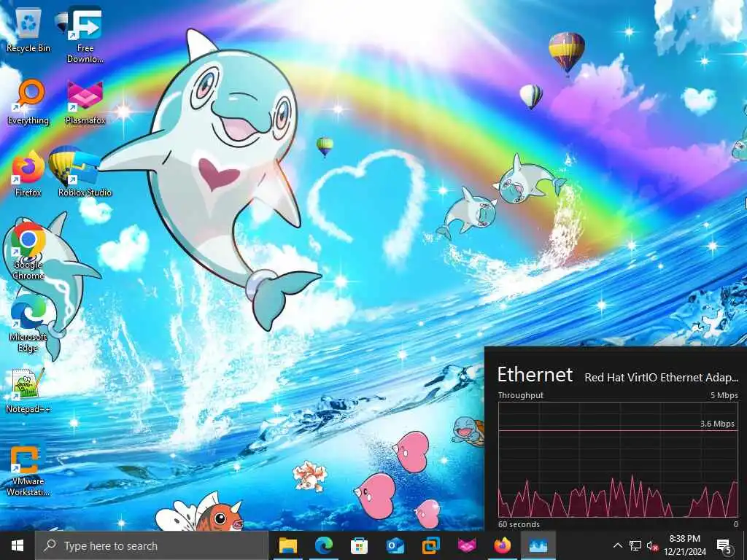This screenshot has height=560, width=747.
Task: Open Firefox from the taskbar
Action: [x=502, y=545]
